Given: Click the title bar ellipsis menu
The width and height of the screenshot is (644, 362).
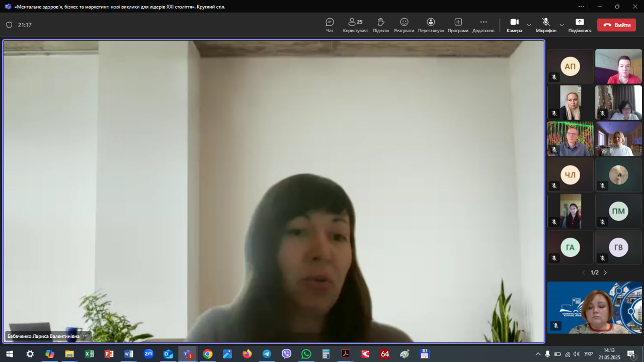Looking at the screenshot, I should [x=582, y=7].
